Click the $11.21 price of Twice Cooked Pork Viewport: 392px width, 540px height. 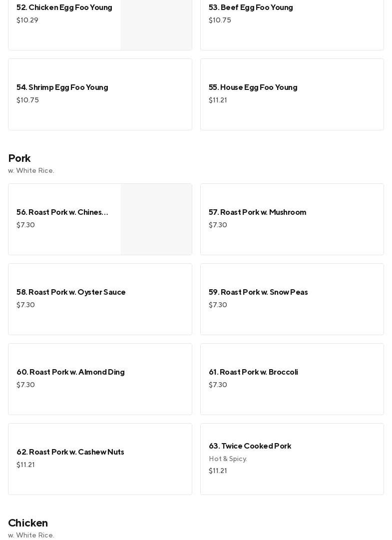click(x=218, y=471)
